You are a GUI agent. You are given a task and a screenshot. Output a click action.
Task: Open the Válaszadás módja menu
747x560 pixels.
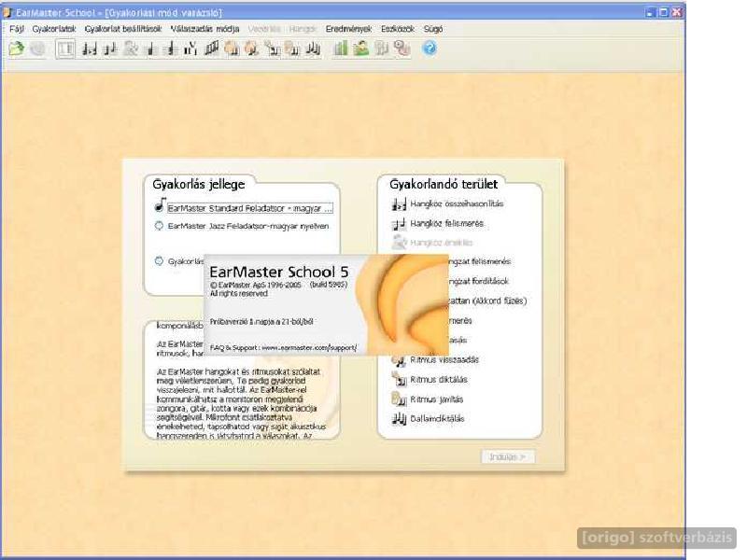click(204, 29)
